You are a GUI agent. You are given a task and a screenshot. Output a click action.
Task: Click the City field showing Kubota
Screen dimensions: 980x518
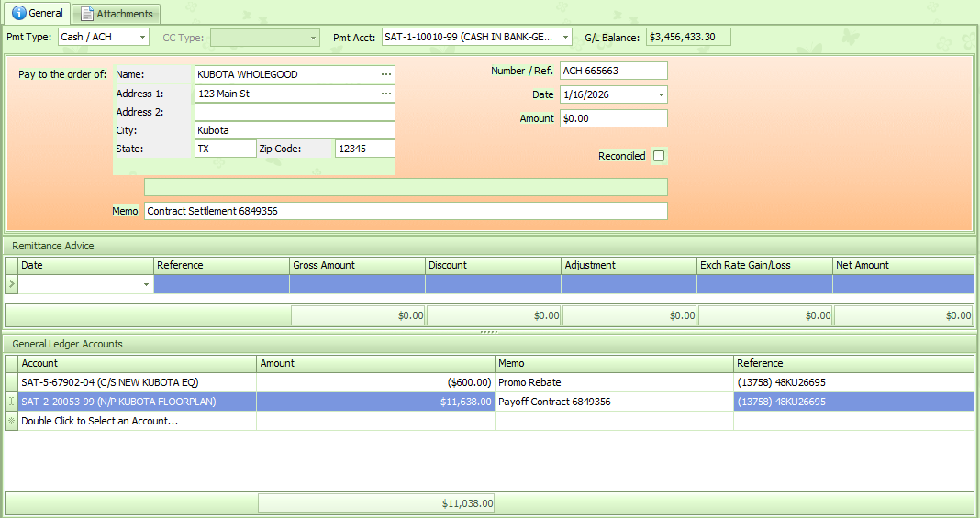pos(295,130)
